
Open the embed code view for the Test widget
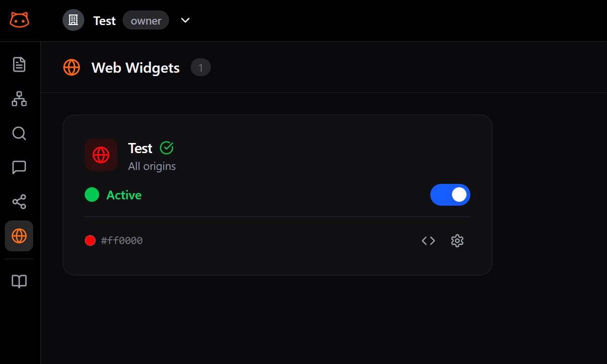point(428,241)
